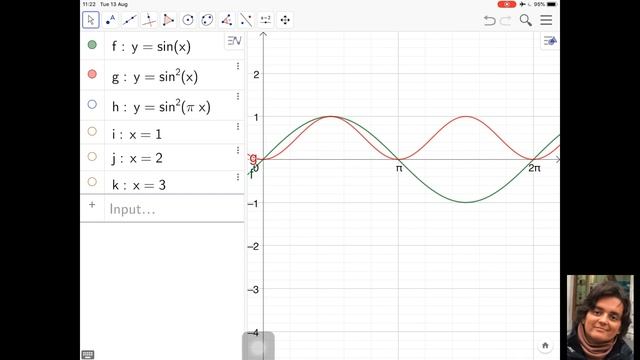Select the Perpendicular Line tool
This screenshot has width=640, height=360.
(149, 20)
